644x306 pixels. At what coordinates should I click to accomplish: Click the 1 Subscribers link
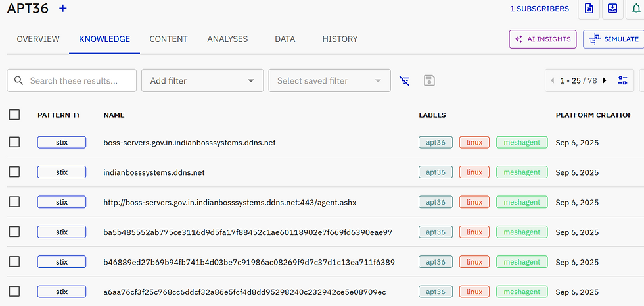(540, 9)
